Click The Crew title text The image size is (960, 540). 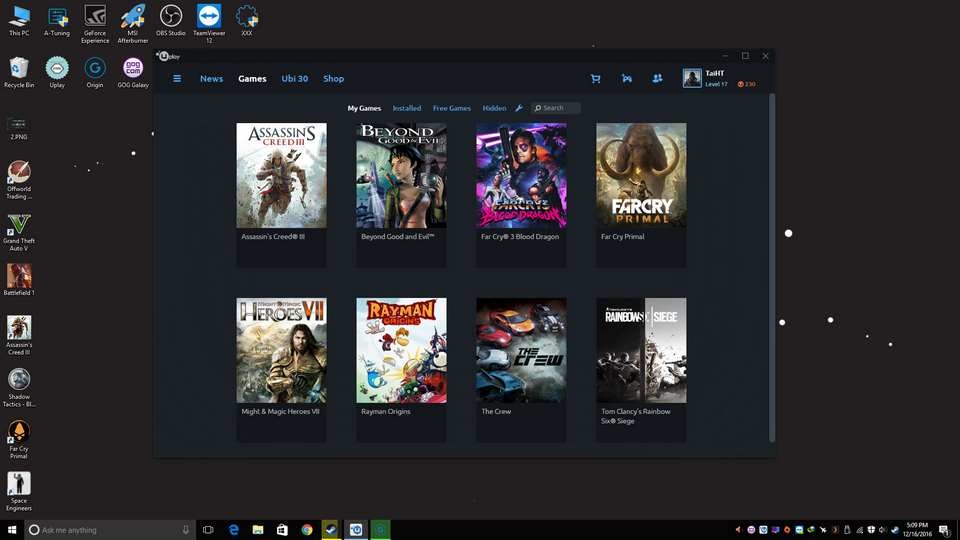(496, 411)
